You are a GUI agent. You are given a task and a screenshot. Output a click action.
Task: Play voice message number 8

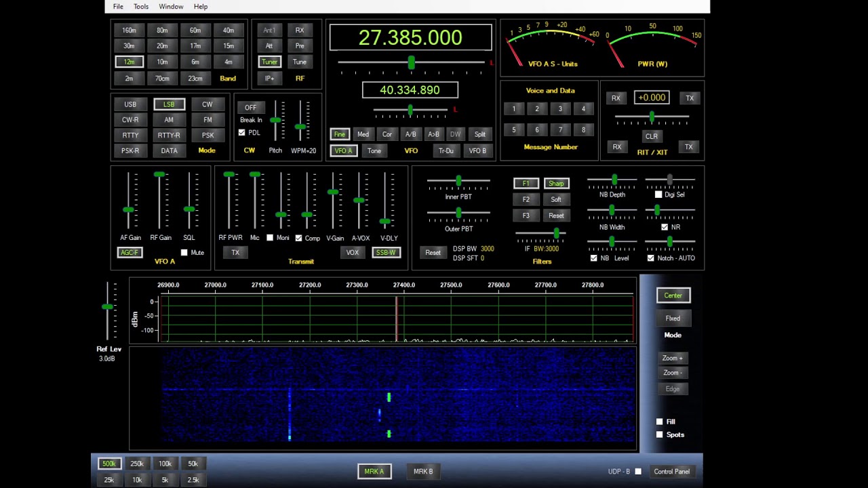[x=583, y=130]
